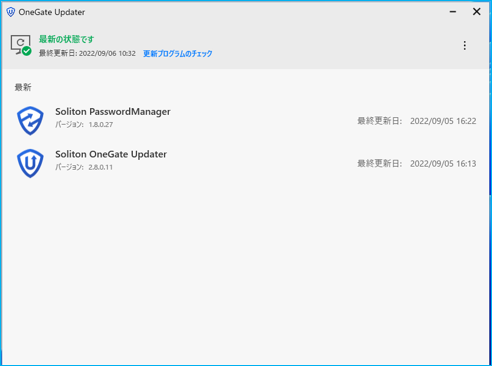This screenshot has width=492, height=366.
Task: Click the 更新プログラムのチェック link
Action: pyautogui.click(x=178, y=54)
